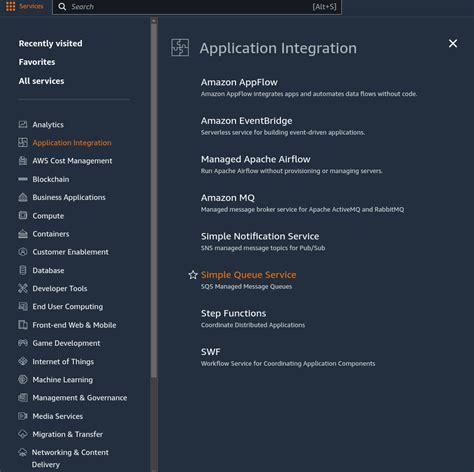The image size is (474, 472).
Task: Open the Management & Governance category
Action: pos(80,398)
